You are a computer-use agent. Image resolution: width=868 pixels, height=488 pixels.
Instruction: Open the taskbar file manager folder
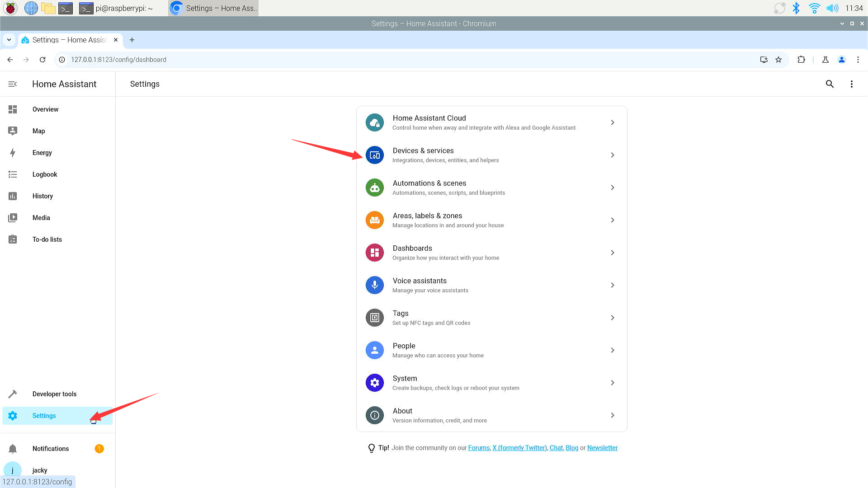tap(48, 8)
